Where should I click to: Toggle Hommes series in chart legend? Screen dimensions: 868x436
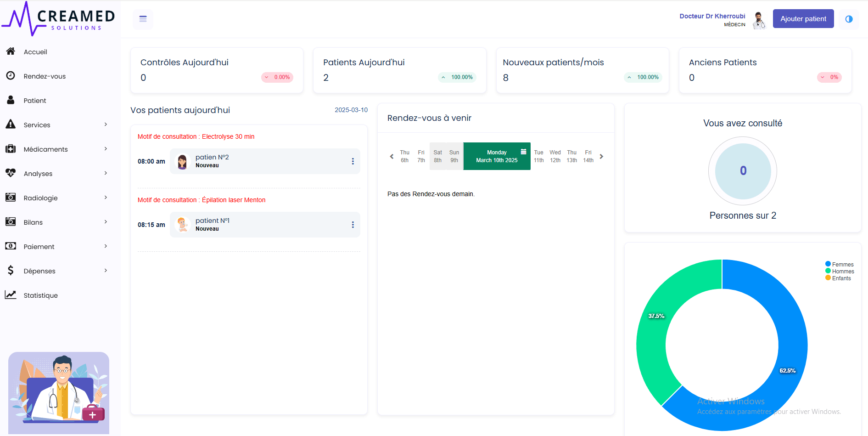pyautogui.click(x=840, y=271)
